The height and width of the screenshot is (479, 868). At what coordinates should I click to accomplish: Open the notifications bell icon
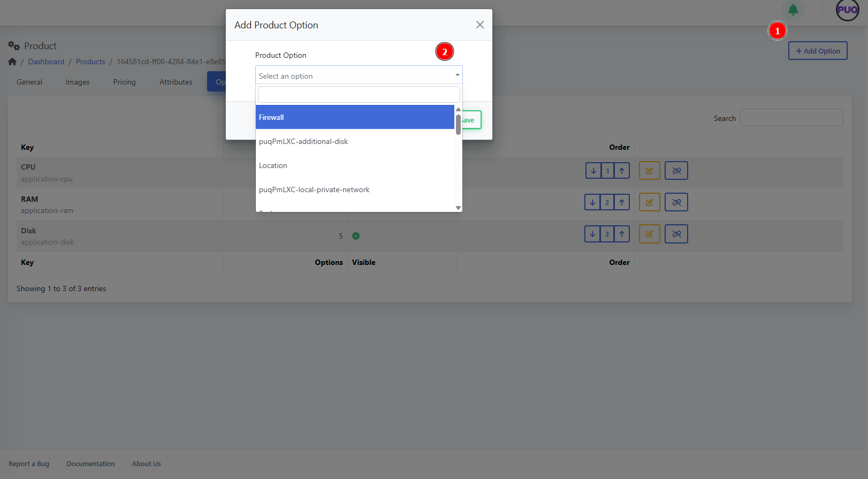click(793, 10)
